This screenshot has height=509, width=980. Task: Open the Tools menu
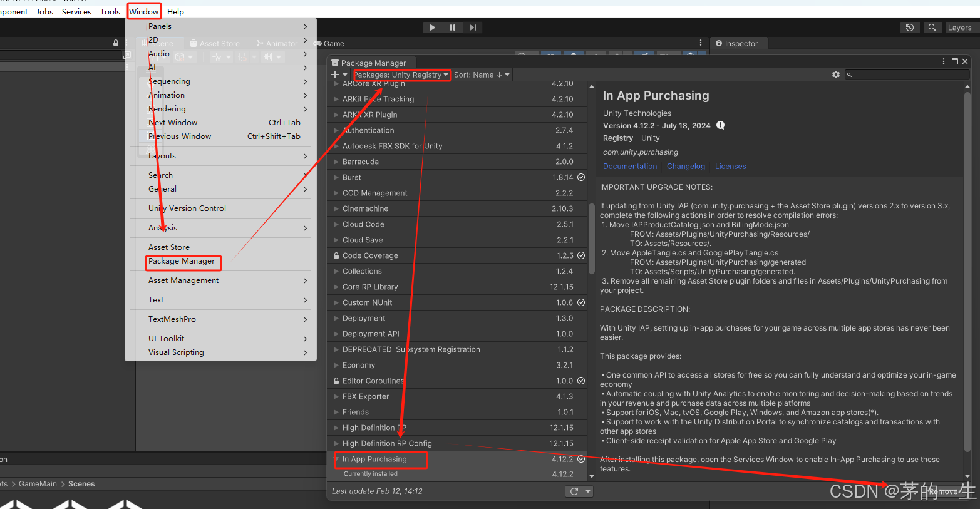pos(110,11)
